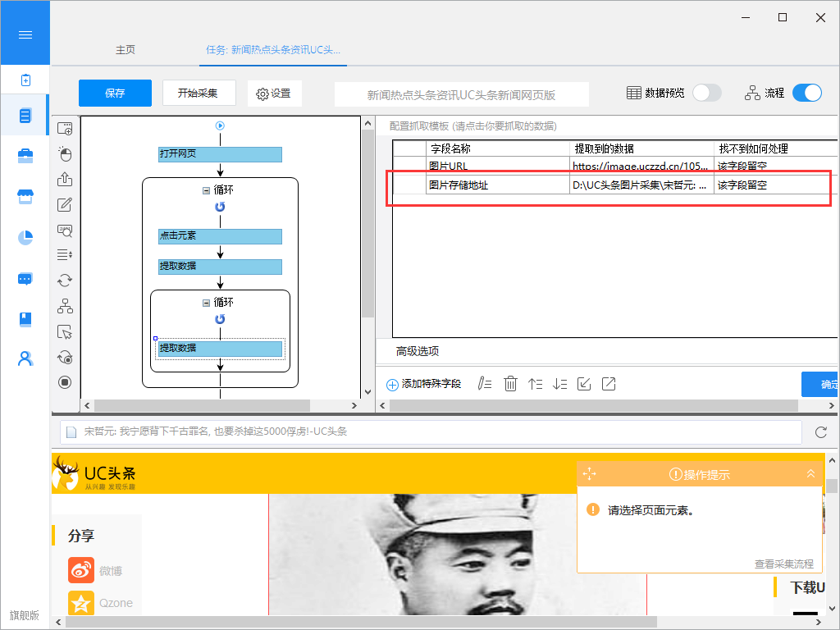Image resolution: width=840 pixels, height=630 pixels.
Task: Select the branch flowchart tool icon
Action: coord(65,306)
